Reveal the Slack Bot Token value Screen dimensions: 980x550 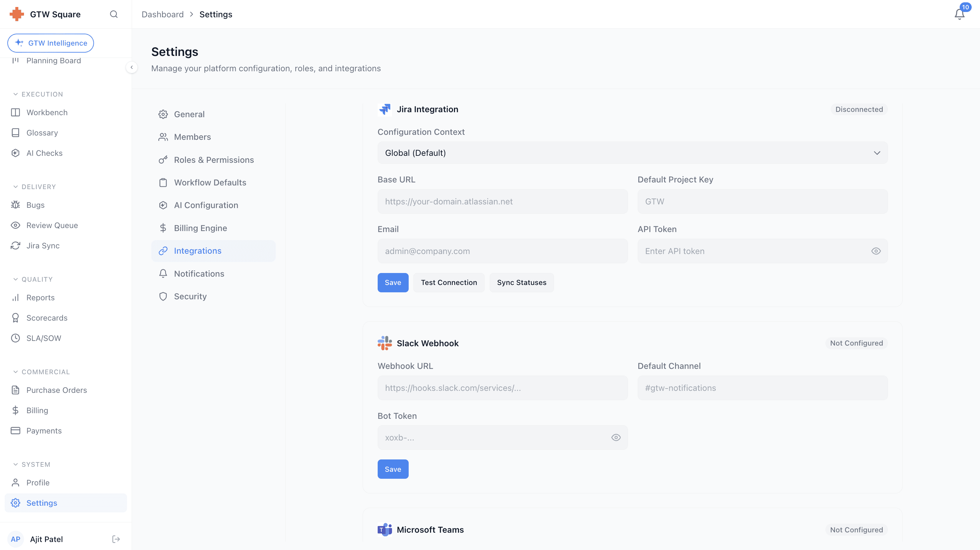616,437
